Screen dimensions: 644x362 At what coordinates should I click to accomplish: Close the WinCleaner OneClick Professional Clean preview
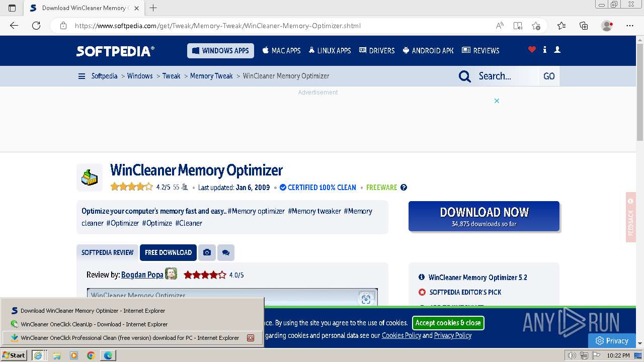250,338
